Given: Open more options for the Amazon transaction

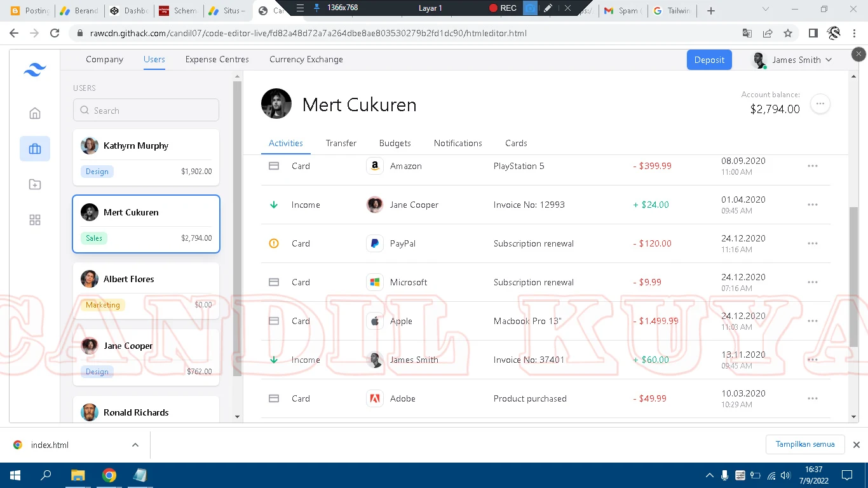Looking at the screenshot, I should click(x=812, y=166).
